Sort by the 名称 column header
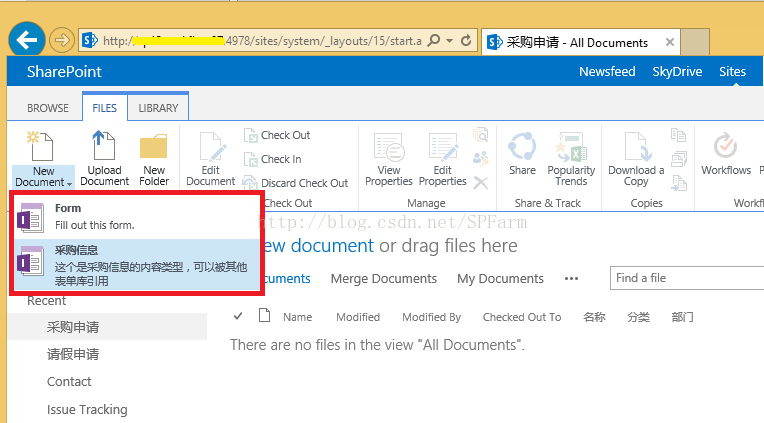764x423 pixels. [594, 317]
